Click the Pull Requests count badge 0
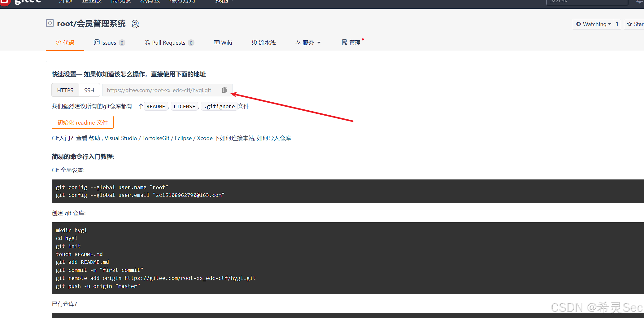 click(191, 43)
